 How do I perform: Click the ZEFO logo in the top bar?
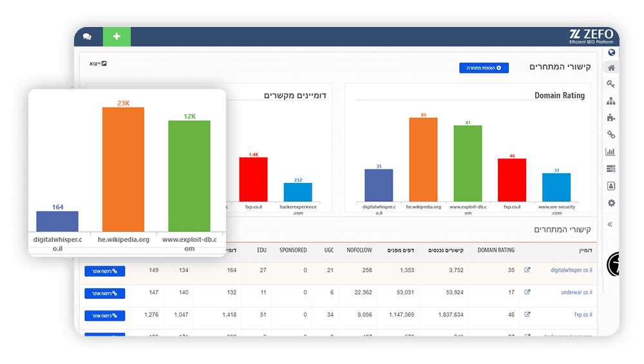click(x=591, y=36)
